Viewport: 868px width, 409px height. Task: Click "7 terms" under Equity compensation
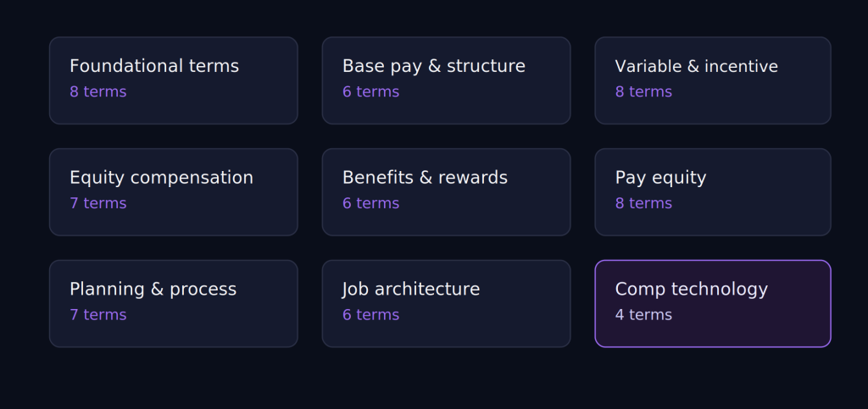click(x=98, y=203)
